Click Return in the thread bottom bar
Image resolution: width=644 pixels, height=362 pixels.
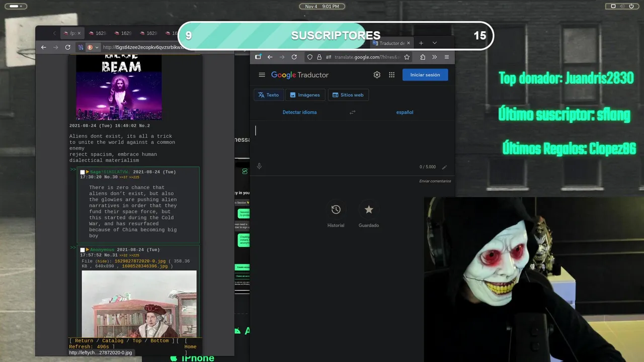click(84, 341)
